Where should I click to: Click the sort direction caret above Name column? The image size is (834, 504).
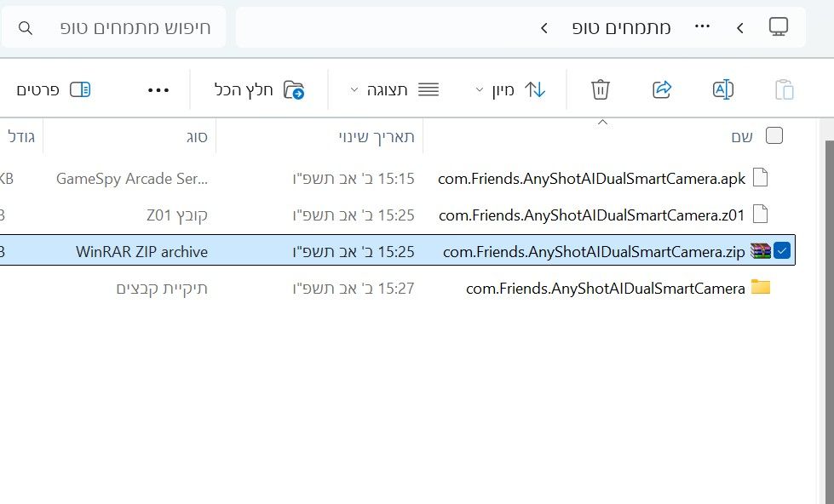point(602,123)
